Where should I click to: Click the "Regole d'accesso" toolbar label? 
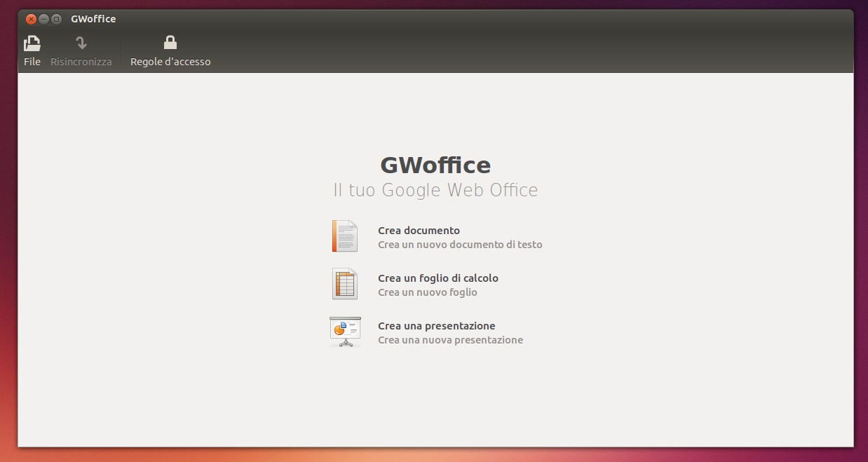pos(170,62)
